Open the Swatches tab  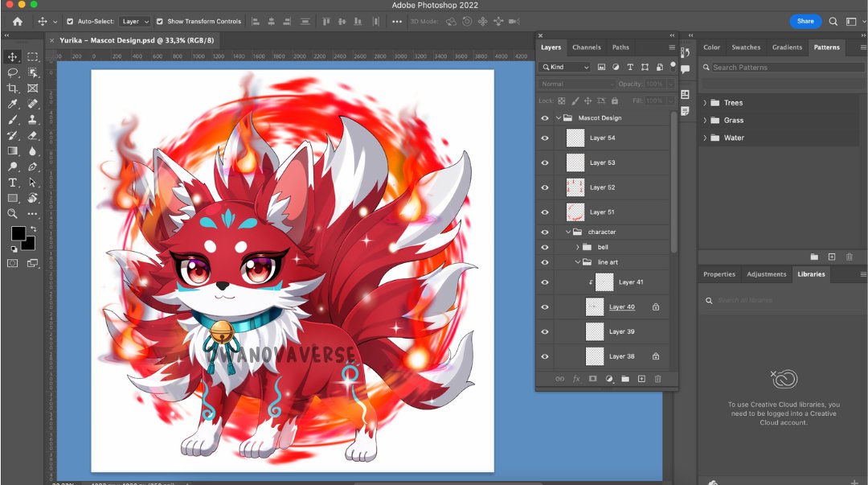746,47
